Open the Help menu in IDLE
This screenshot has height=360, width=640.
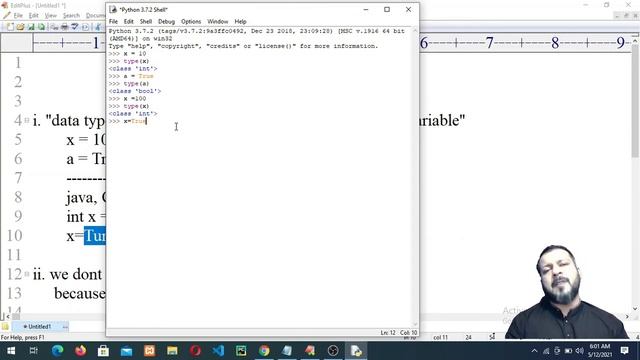(240, 21)
